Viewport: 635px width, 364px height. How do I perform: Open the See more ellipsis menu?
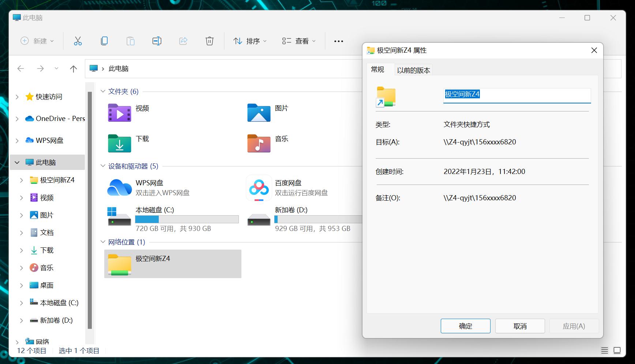(x=338, y=41)
